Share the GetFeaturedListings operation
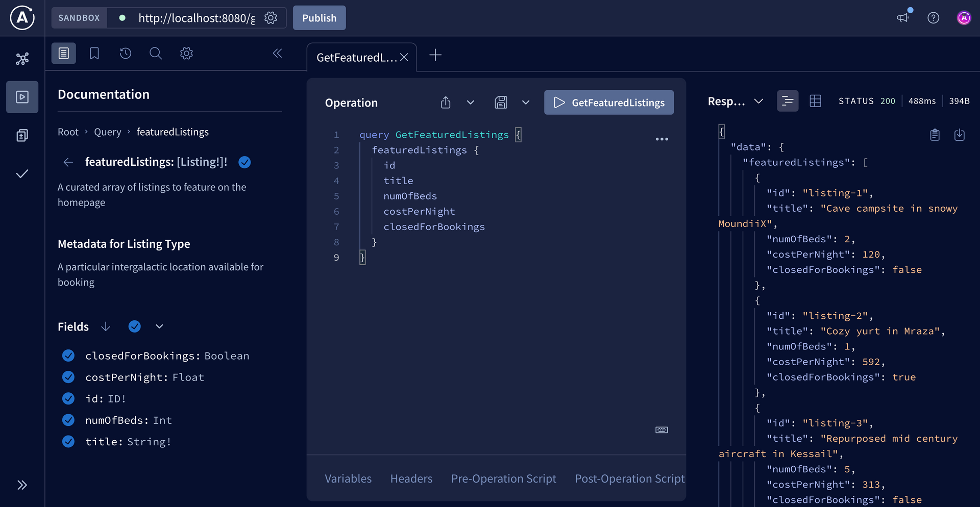This screenshot has height=507, width=980. 445,102
